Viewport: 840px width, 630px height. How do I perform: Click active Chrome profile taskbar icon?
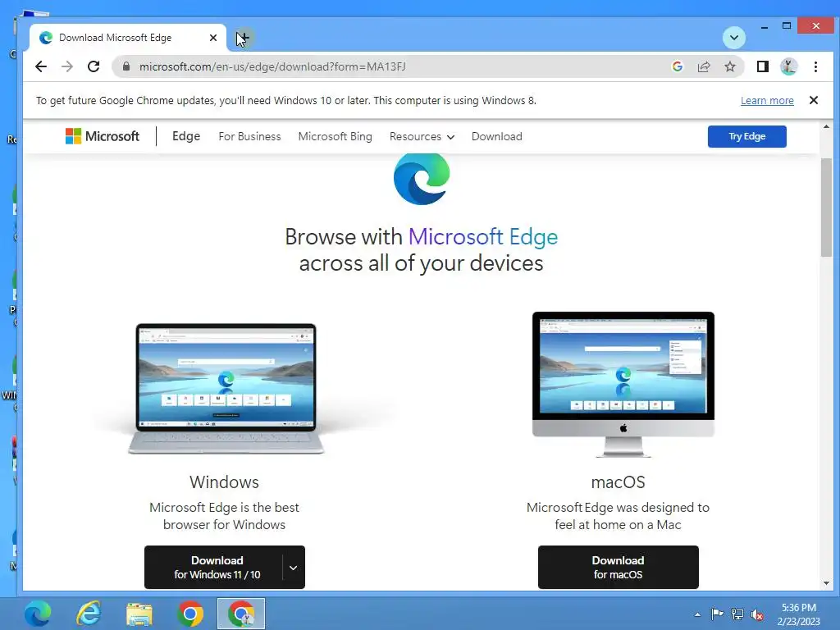(241, 614)
